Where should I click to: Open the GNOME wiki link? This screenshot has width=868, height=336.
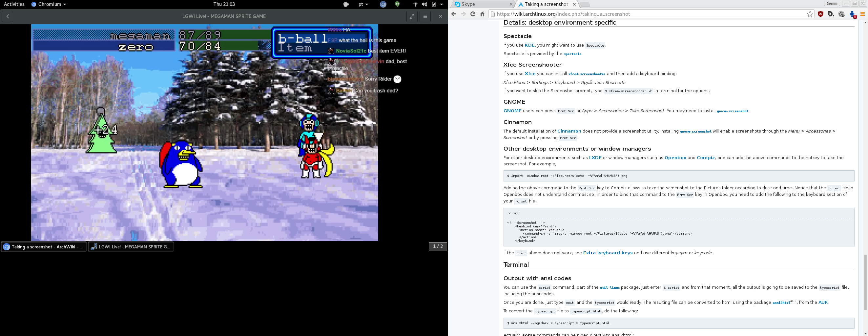[512, 111]
